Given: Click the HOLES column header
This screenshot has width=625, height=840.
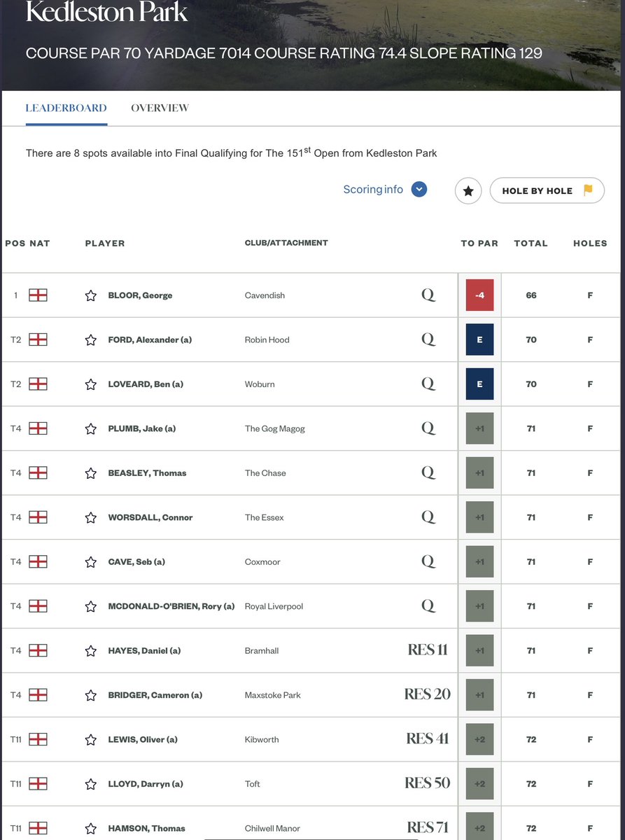Looking at the screenshot, I should (x=590, y=244).
